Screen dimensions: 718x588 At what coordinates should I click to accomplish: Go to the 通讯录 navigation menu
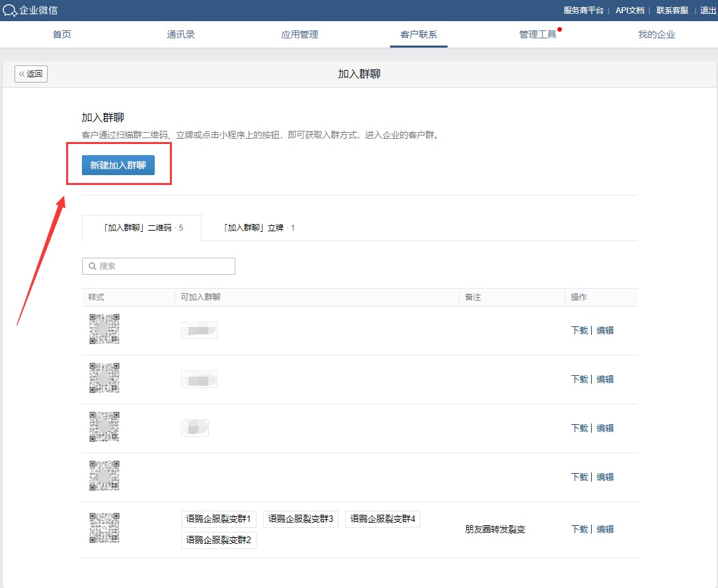point(180,34)
